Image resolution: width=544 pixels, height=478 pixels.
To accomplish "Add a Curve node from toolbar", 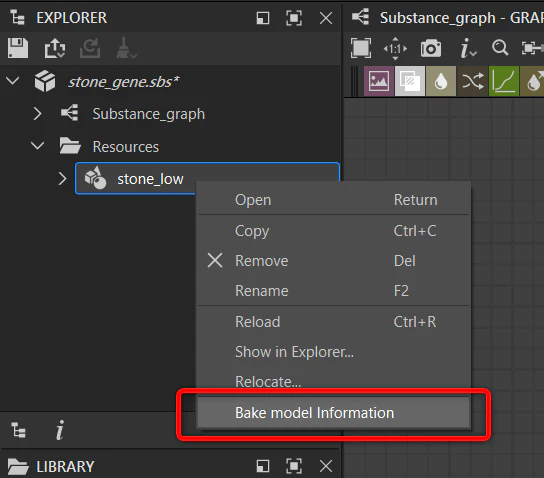I will [x=504, y=81].
